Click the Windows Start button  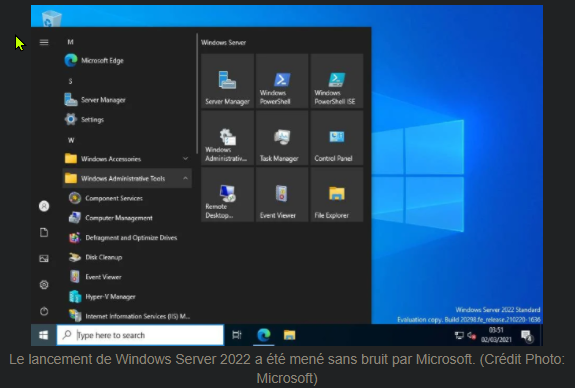click(44, 335)
